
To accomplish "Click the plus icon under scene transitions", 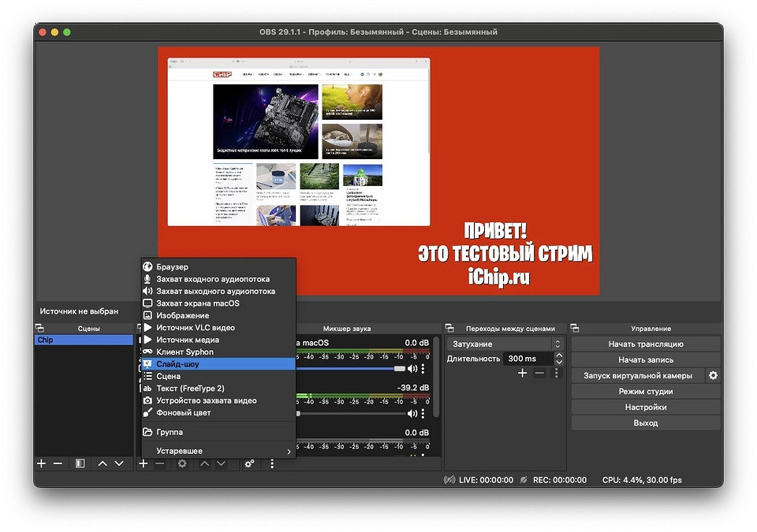I will point(522,373).
